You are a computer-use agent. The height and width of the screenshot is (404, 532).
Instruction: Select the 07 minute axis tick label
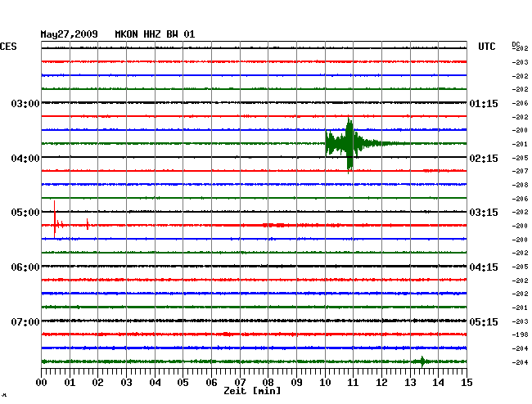[240, 382]
